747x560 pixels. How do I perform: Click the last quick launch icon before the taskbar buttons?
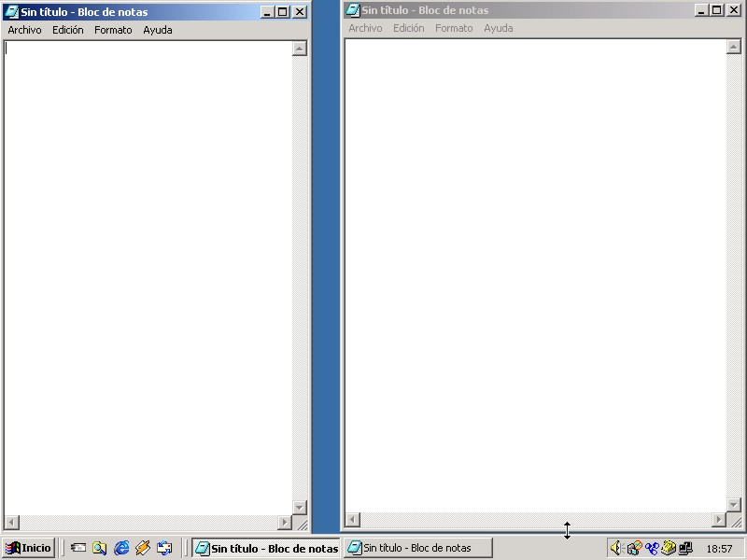[164, 548]
